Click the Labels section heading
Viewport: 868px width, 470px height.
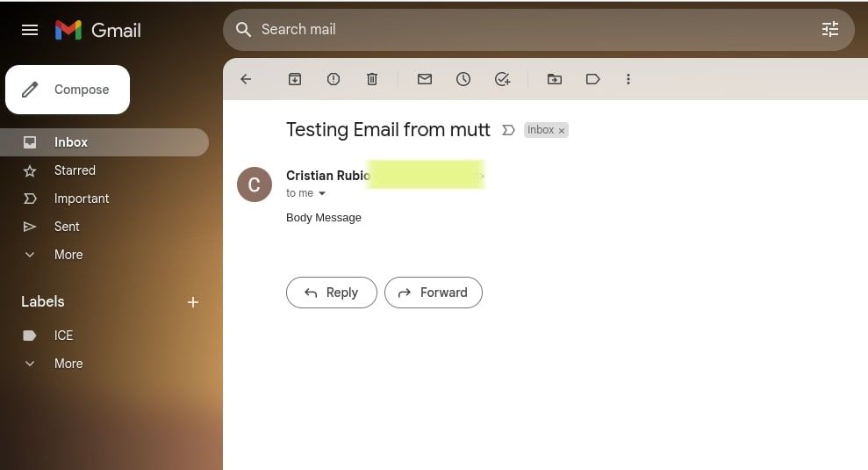[x=43, y=301]
